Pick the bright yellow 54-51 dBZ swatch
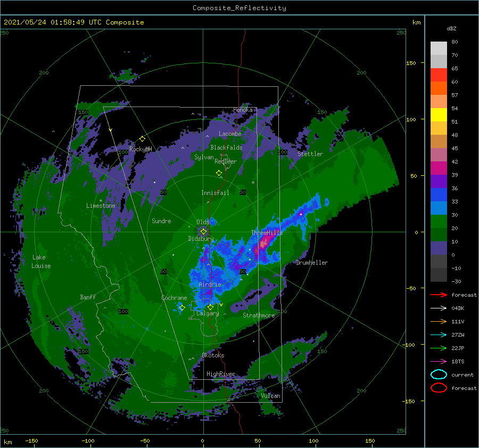The height and width of the screenshot is (448, 479). click(x=439, y=115)
